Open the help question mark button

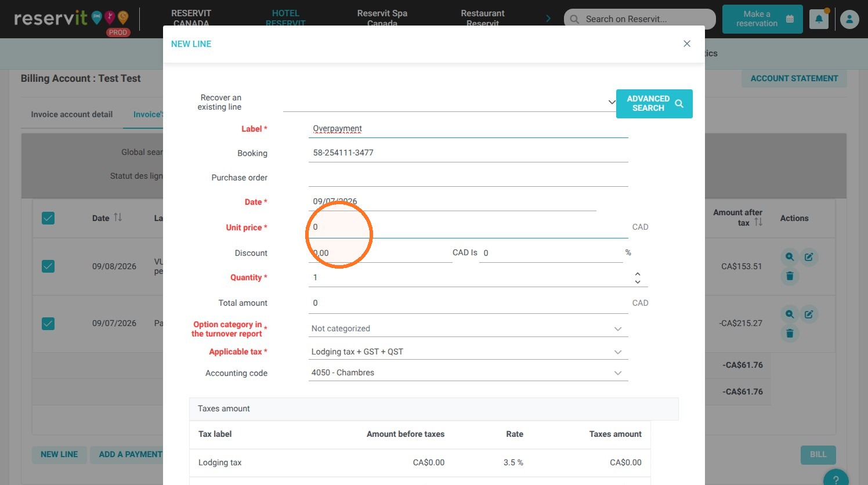[x=836, y=479]
